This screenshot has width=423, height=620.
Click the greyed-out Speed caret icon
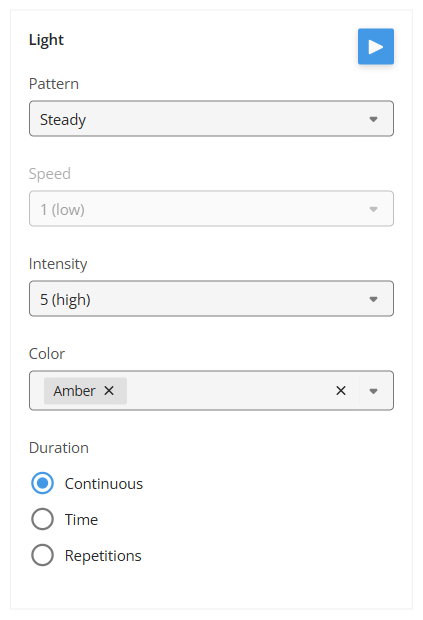tap(373, 209)
